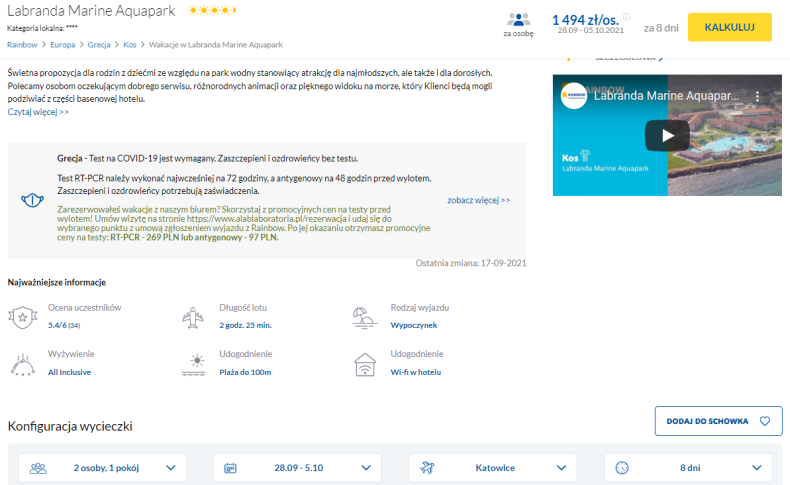Click the 'Labranda Marine Aquapark' hotel heading

point(91,11)
